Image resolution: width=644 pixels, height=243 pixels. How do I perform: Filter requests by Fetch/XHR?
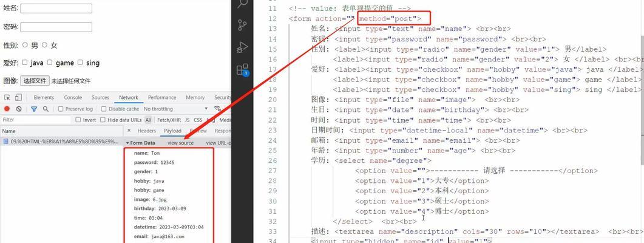[x=169, y=120]
